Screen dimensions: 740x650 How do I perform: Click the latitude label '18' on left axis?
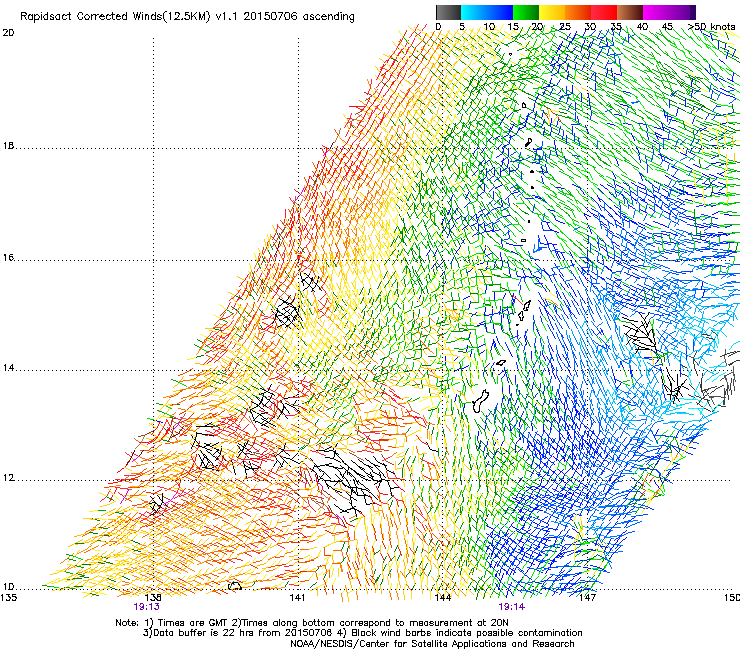tap(8, 145)
